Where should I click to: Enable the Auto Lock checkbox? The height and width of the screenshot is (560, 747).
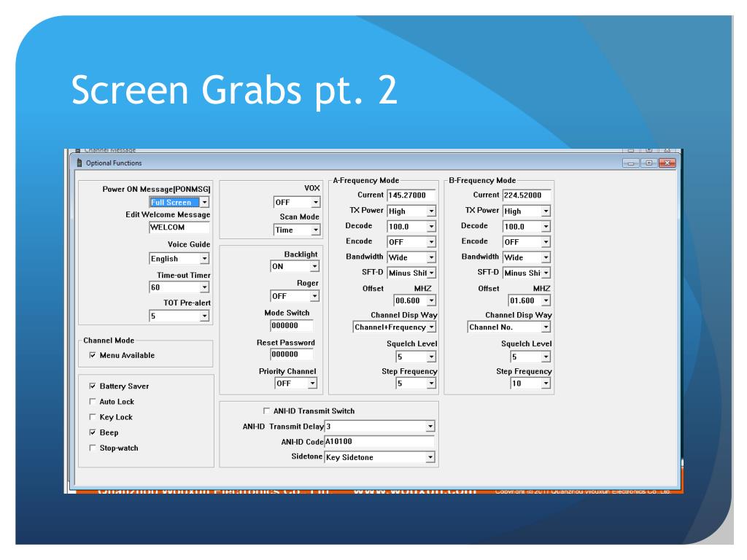click(x=93, y=402)
